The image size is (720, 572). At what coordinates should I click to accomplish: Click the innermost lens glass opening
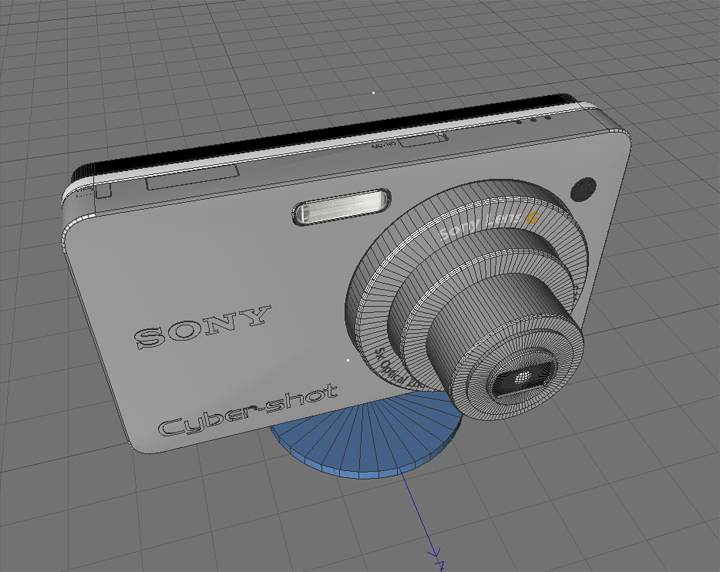click(x=522, y=378)
